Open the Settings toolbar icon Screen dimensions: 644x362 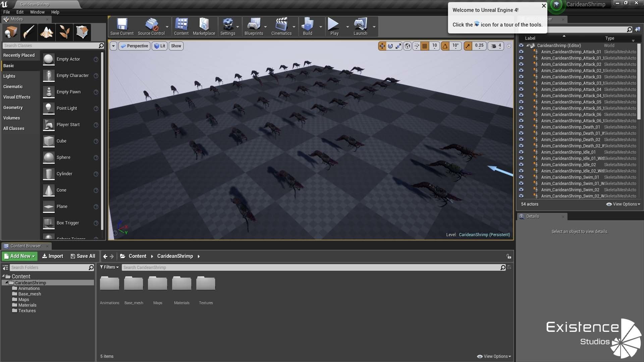(228, 26)
